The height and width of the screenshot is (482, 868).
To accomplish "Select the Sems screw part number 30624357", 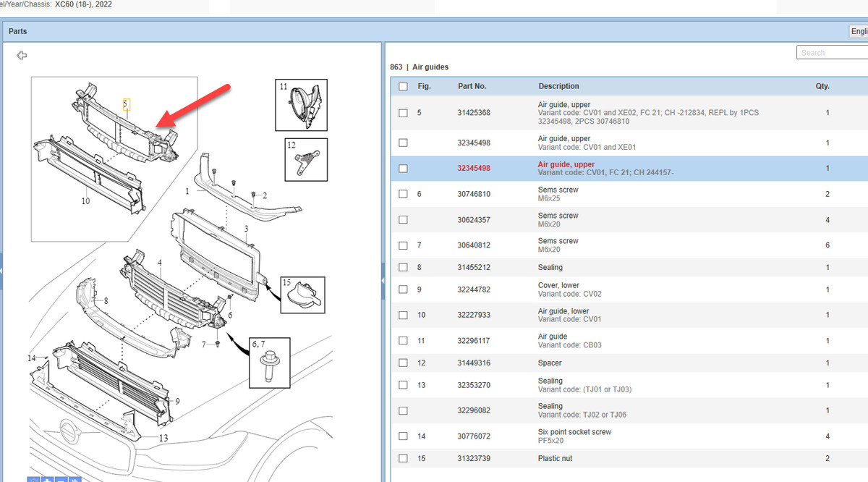I will point(473,220).
